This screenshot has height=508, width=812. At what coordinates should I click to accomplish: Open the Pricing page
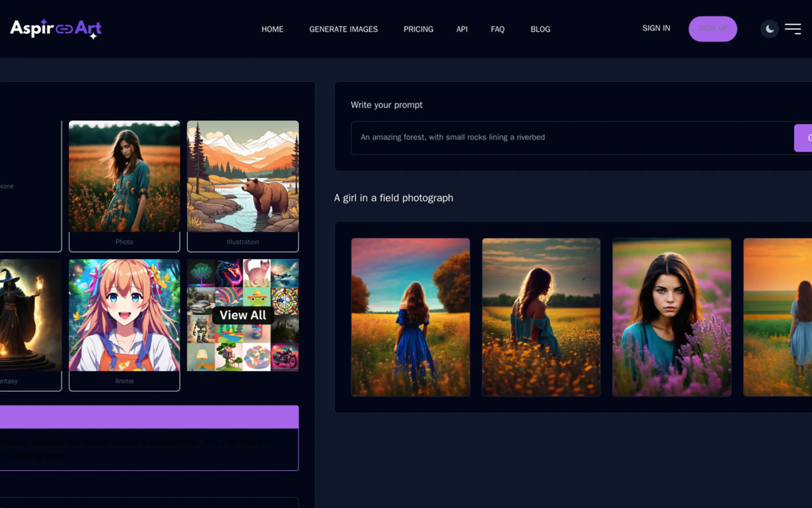point(418,29)
